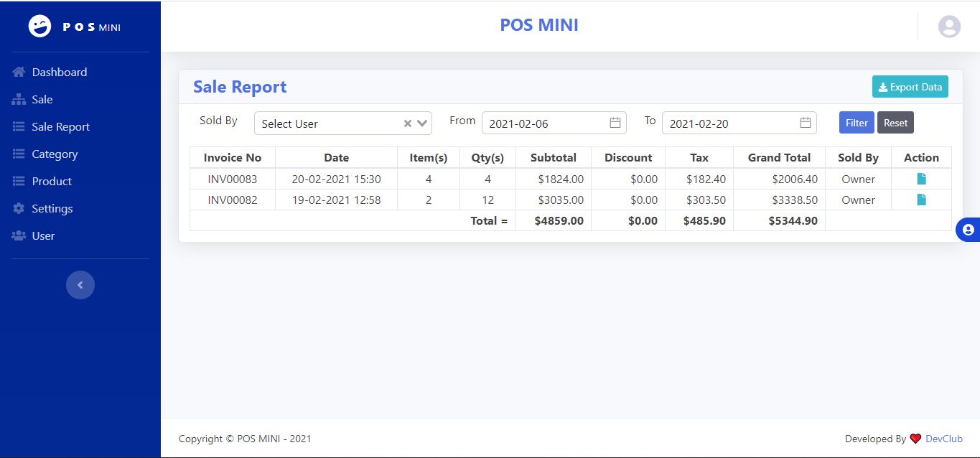The width and height of the screenshot is (980, 458).
Task: Open invoice INV00083 document icon
Action: point(921,179)
